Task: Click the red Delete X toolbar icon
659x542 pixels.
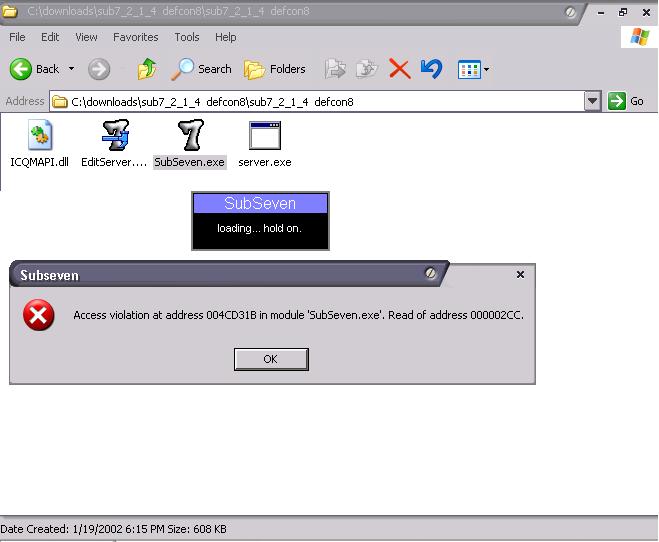Action: click(x=399, y=69)
